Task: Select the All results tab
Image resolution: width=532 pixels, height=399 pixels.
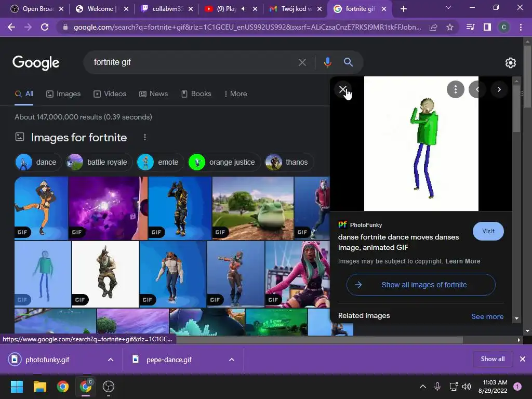Action: click(x=24, y=94)
